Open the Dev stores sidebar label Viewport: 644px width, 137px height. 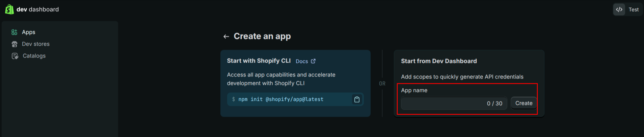point(36,44)
